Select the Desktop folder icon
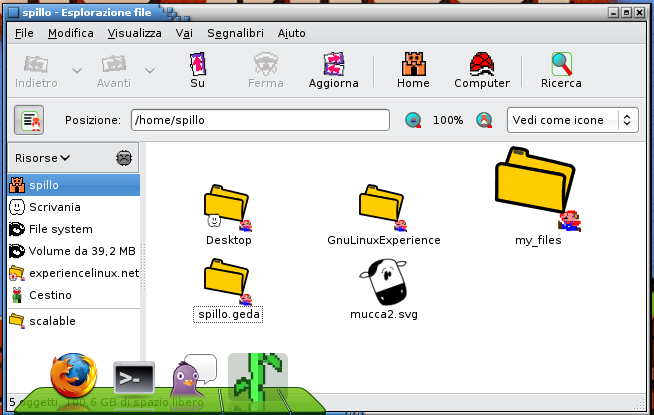The image size is (654, 415). 228,208
